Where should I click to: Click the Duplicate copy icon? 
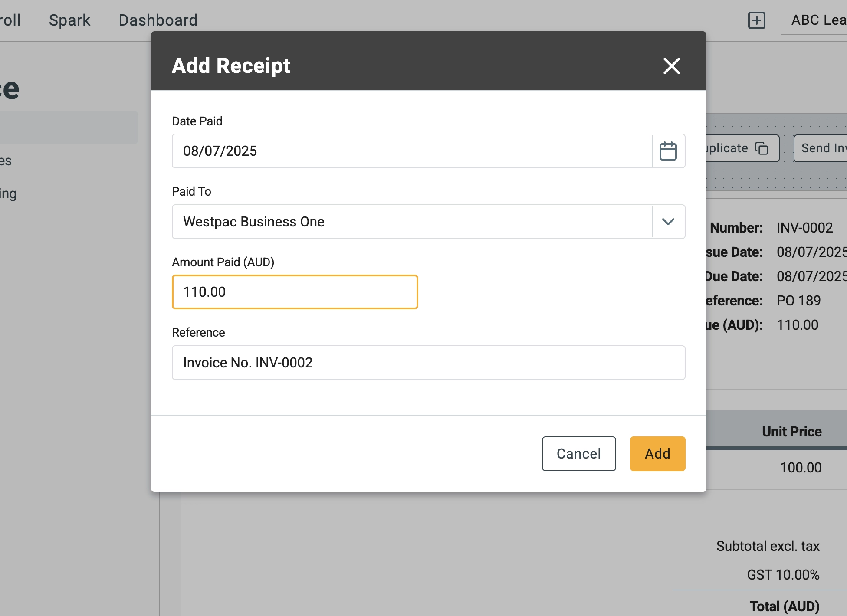click(x=762, y=148)
